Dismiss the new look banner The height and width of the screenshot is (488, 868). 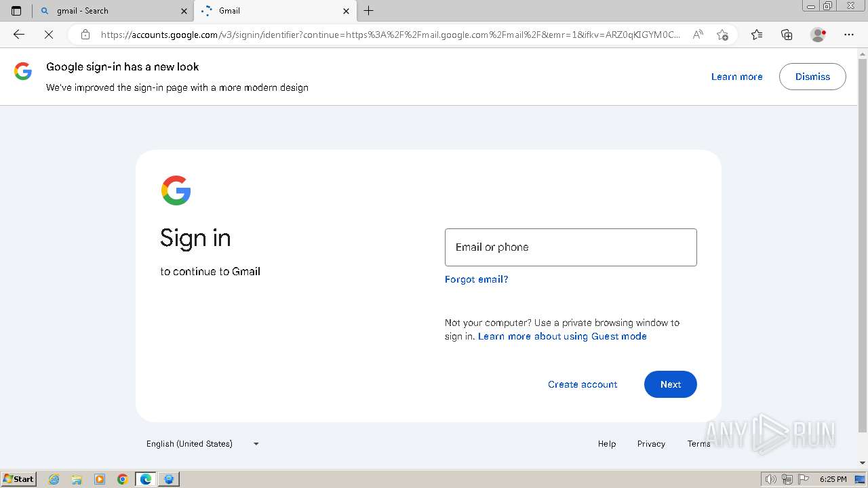pos(812,77)
